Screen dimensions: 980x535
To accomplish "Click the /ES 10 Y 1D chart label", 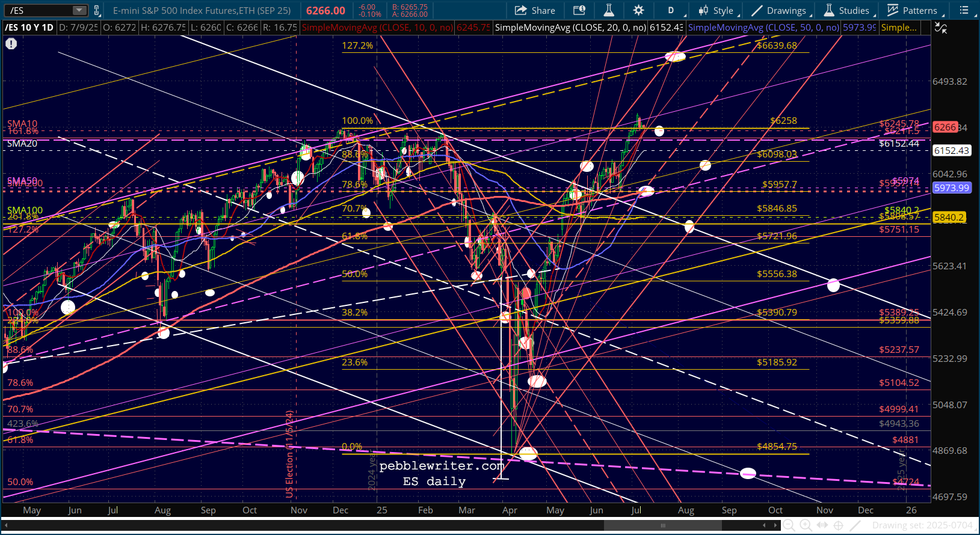I will (x=29, y=28).
